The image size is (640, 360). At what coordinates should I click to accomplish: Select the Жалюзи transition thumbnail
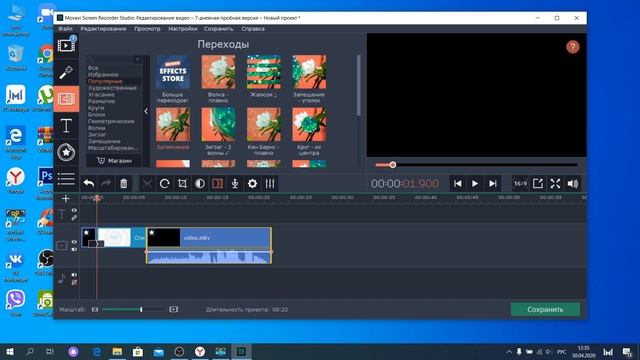coord(264,72)
